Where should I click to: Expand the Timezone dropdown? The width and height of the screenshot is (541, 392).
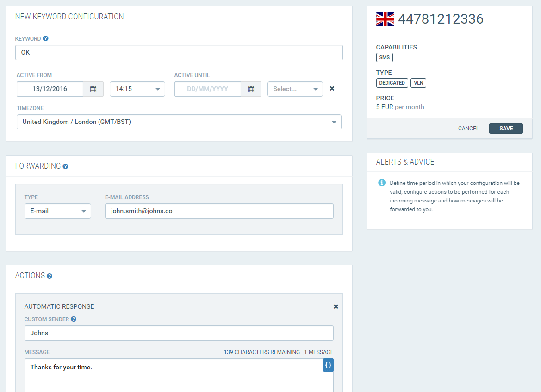[x=179, y=122]
